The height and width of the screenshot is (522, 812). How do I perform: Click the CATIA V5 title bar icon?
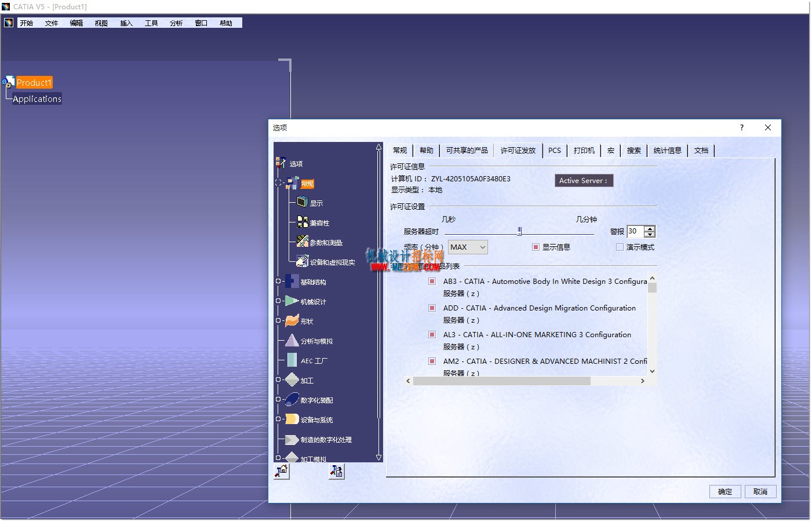coord(6,6)
